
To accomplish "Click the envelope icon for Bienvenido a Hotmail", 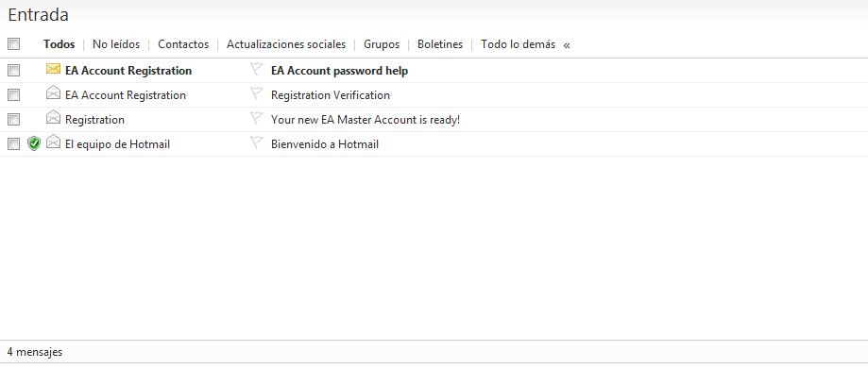I will pyautogui.click(x=53, y=142).
